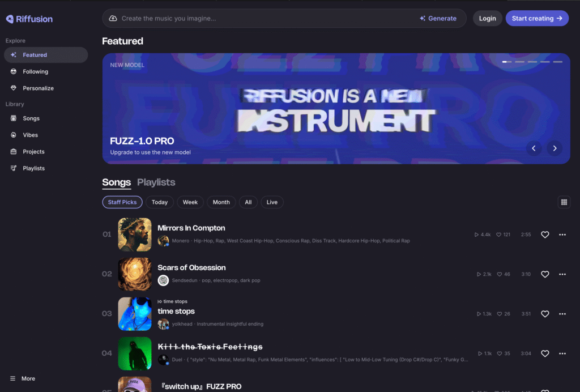Image resolution: width=580 pixels, height=392 pixels.
Task: Open the Mirrors In Compton song title
Action: [x=191, y=228]
